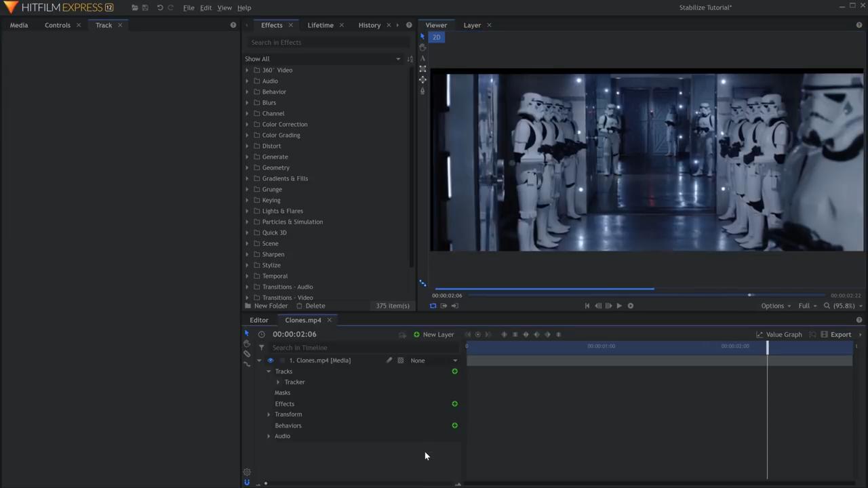Toggle visibility of Clones.mp4 layer
The width and height of the screenshot is (868, 488).
click(270, 361)
